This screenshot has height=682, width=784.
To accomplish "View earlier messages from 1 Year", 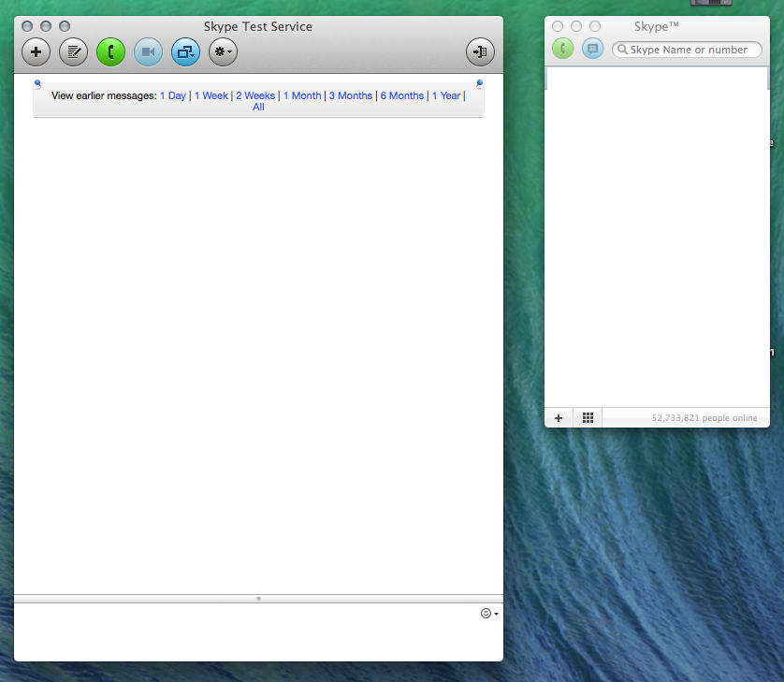I will pyautogui.click(x=446, y=95).
